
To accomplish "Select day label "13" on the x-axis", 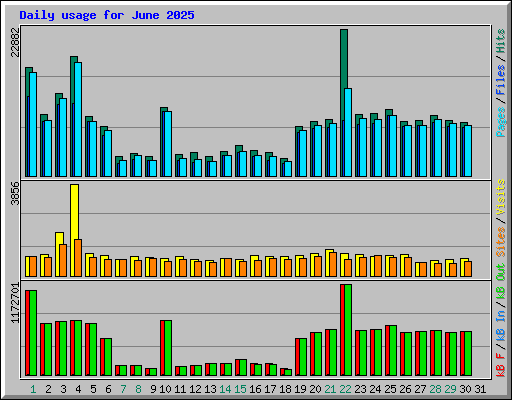I will tap(210, 389).
